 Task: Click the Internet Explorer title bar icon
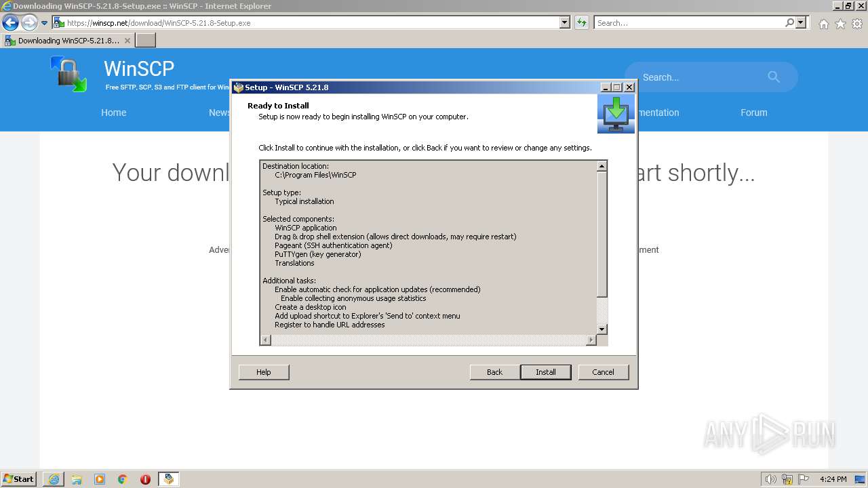(7, 6)
